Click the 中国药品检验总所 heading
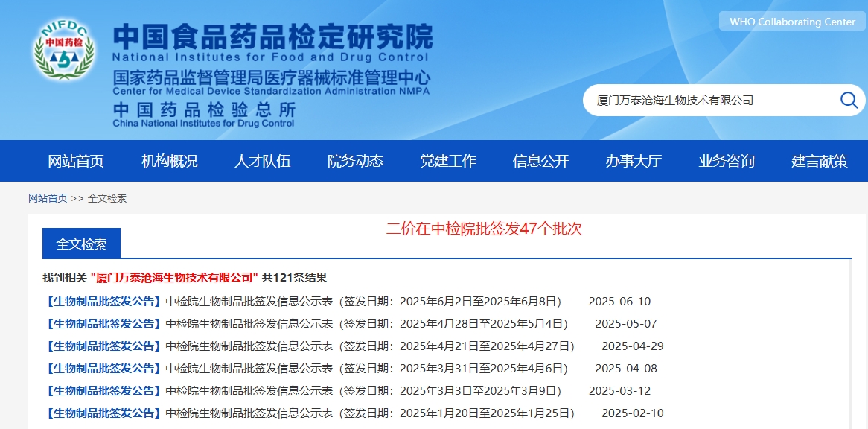The width and height of the screenshot is (868, 429). pyautogui.click(x=204, y=109)
